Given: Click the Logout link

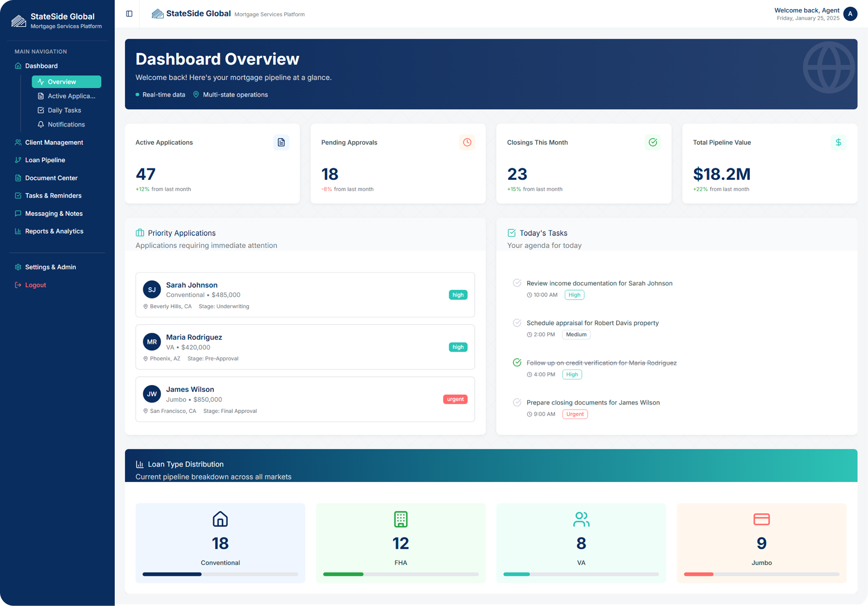Looking at the screenshot, I should tap(35, 285).
